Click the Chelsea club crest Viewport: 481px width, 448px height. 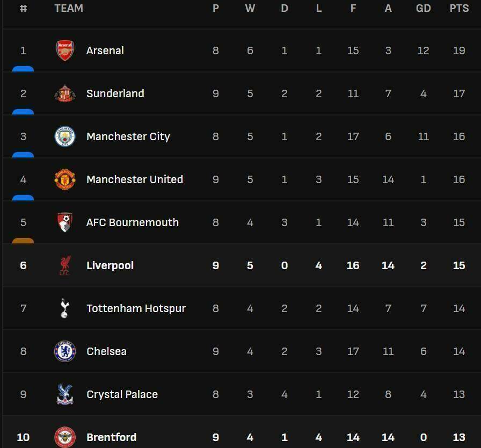65,351
